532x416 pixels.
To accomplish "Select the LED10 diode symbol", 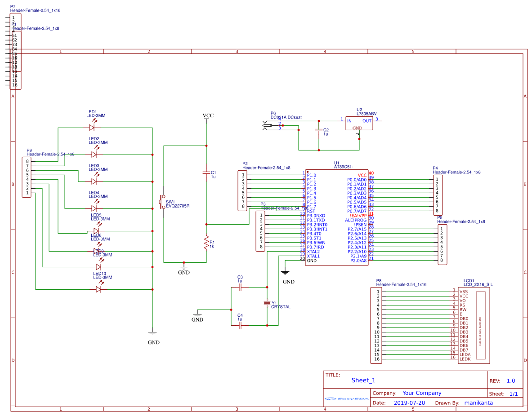I will [98, 289].
